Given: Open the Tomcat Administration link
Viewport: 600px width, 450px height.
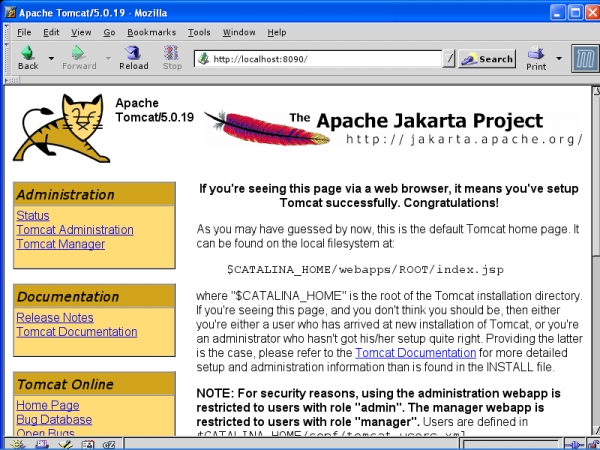Looking at the screenshot, I should pos(75,230).
